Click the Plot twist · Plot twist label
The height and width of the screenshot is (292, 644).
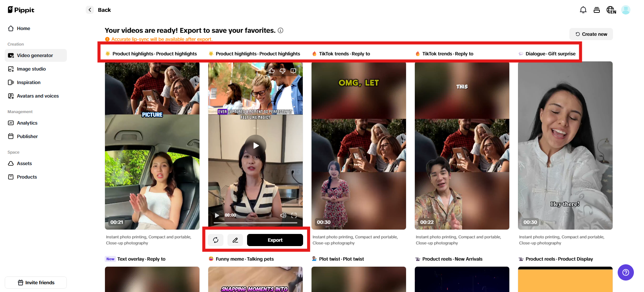342,259
